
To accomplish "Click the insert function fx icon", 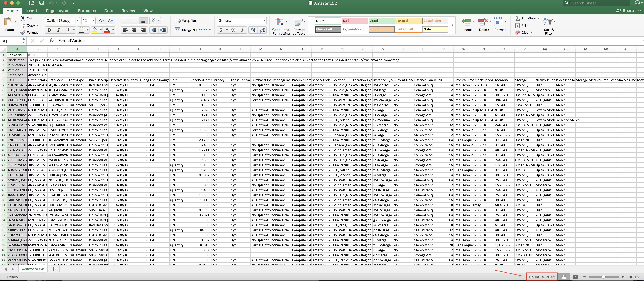I will pyautogui.click(x=51, y=40).
